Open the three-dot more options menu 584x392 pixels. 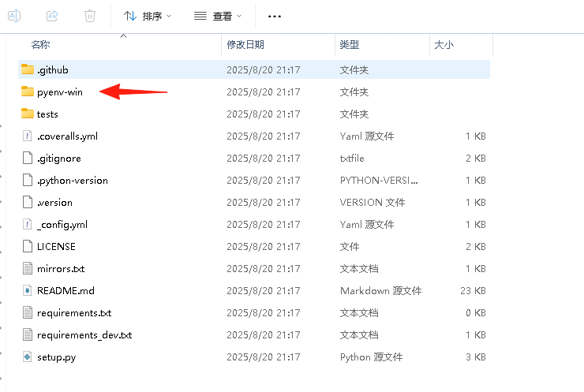[x=275, y=17]
